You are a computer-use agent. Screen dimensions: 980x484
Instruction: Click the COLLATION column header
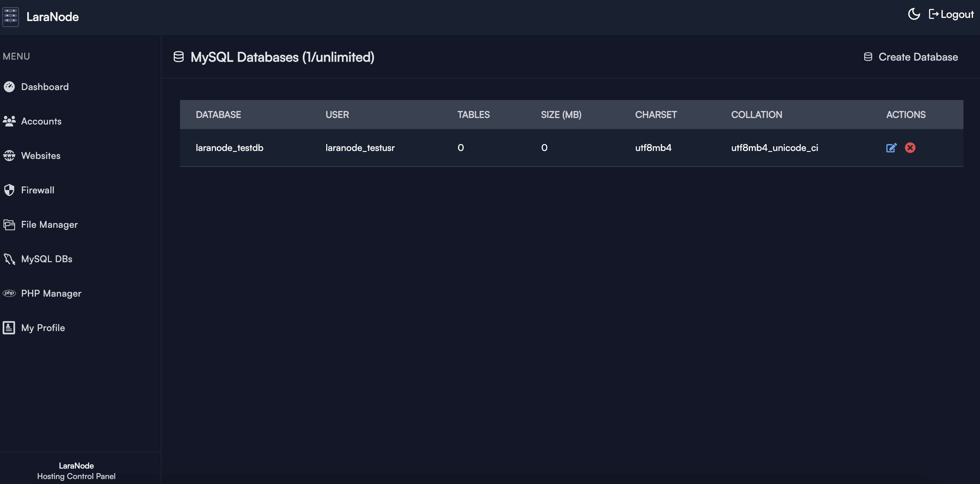tap(756, 115)
